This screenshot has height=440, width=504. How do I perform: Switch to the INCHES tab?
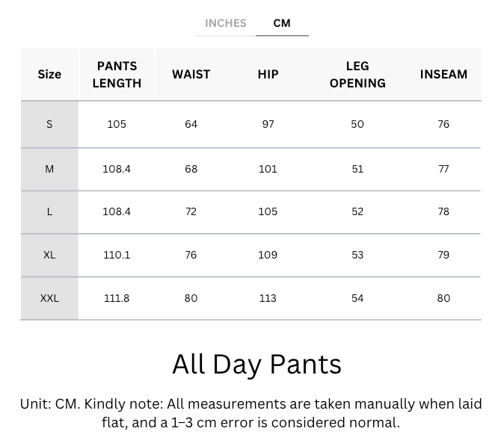[x=225, y=23]
